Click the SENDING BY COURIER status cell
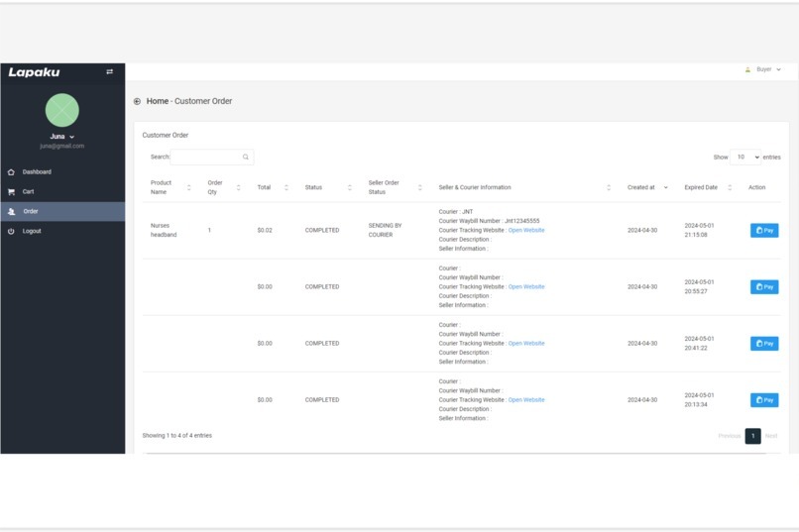This screenshot has width=799, height=532. coord(386,230)
